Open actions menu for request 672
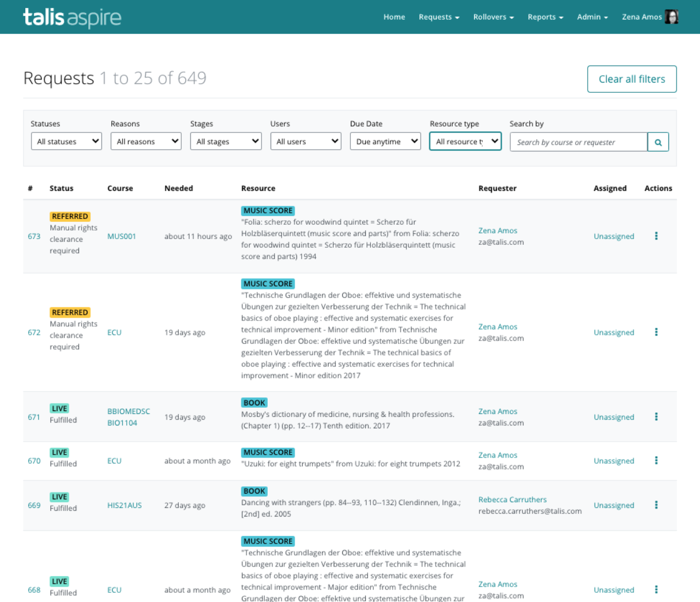The width and height of the screenshot is (700, 602). pyautogui.click(x=656, y=333)
